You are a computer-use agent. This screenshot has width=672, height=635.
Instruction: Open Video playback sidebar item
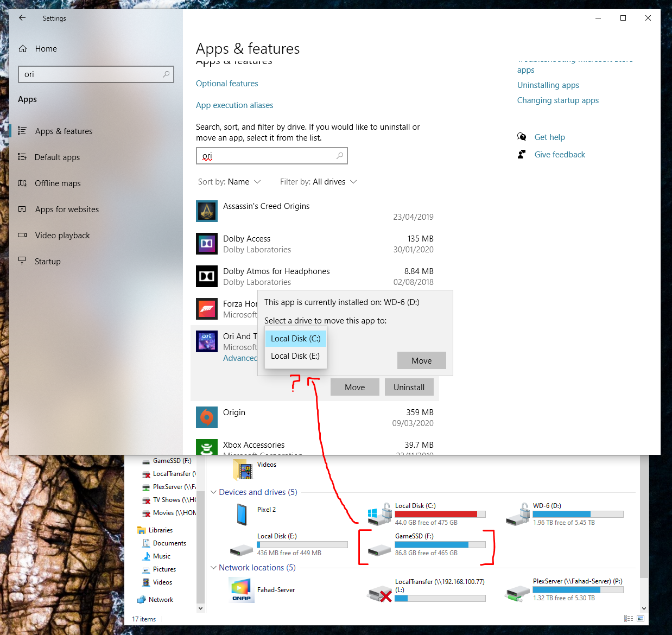tap(62, 236)
